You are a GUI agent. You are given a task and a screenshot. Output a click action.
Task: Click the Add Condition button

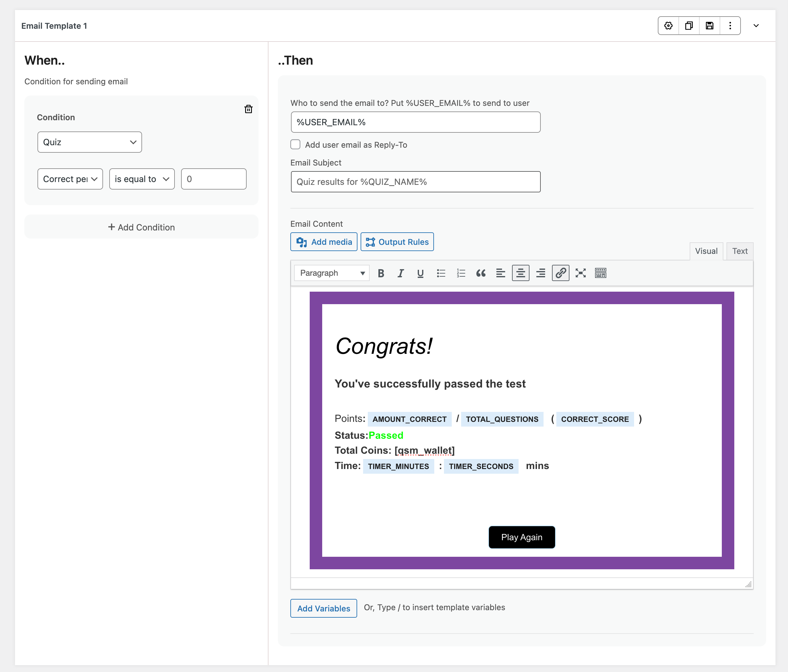(141, 227)
